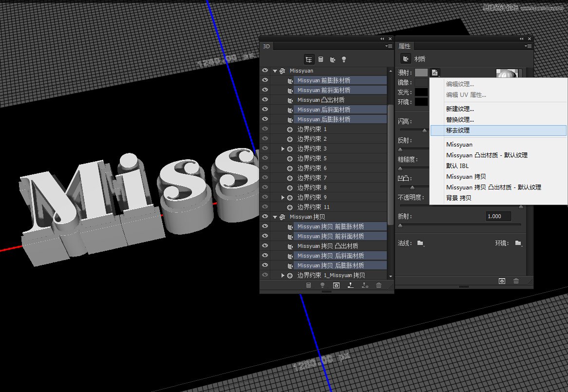Viewport: 568px width, 392px height.
Task: Collapse the Missyuan group triangle
Action: (274, 70)
